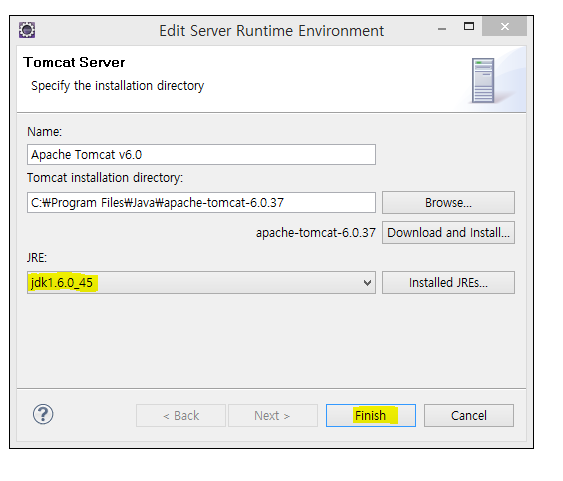
Task: Click the JRE: label
Action: click(x=37, y=257)
